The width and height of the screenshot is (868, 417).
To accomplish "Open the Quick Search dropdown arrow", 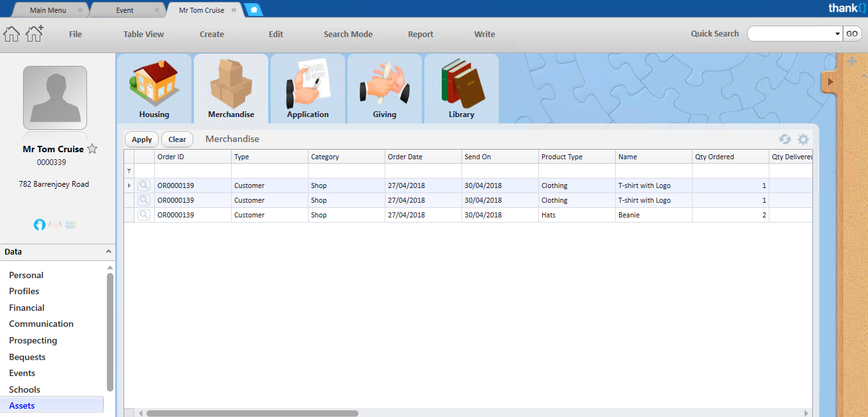I will pyautogui.click(x=838, y=34).
